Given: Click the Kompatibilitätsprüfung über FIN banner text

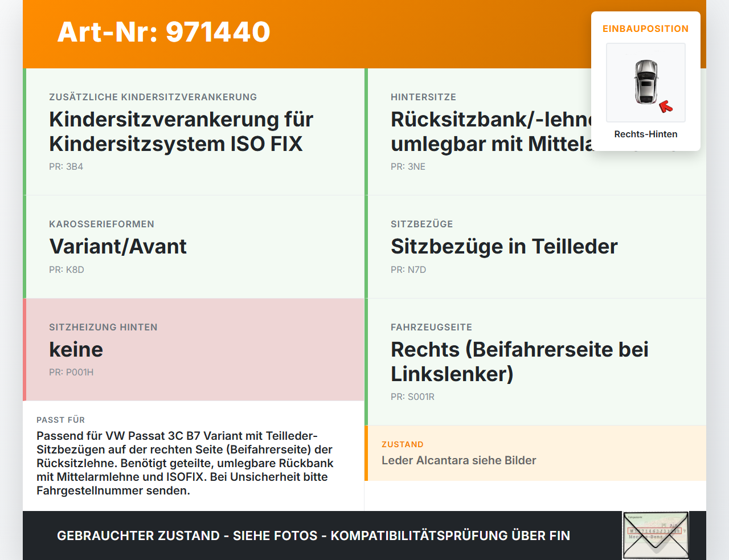Looking at the screenshot, I should (313, 536).
